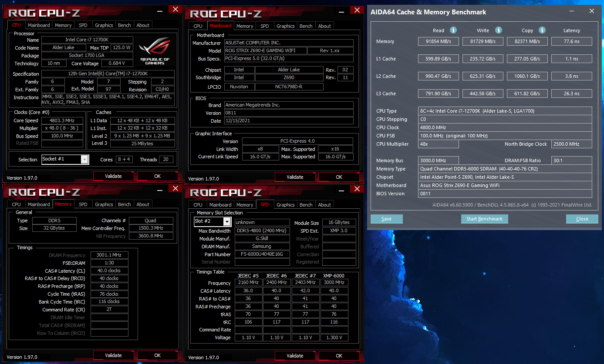This screenshot has width=604, height=364.
Task: Click the Republic of Gamers logo
Action: click(155, 51)
